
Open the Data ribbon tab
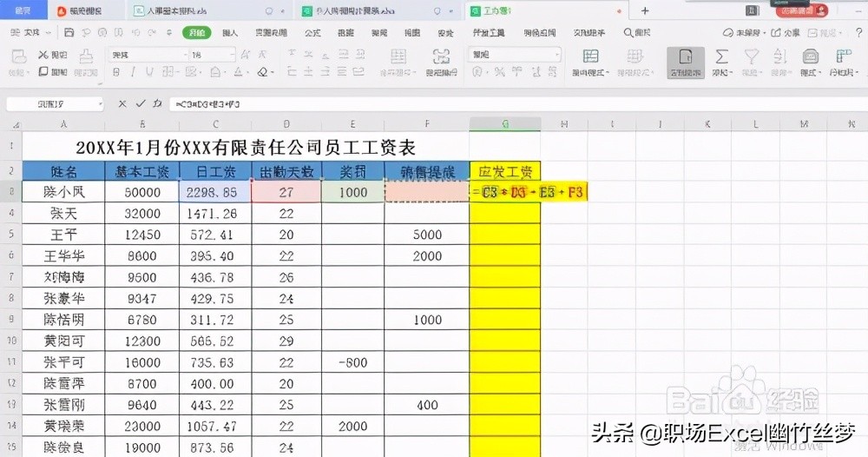[x=346, y=33]
